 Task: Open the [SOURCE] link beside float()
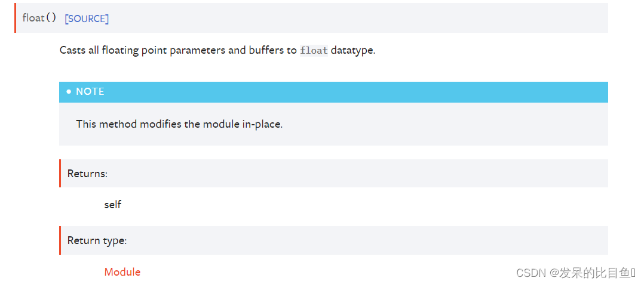[x=87, y=19]
